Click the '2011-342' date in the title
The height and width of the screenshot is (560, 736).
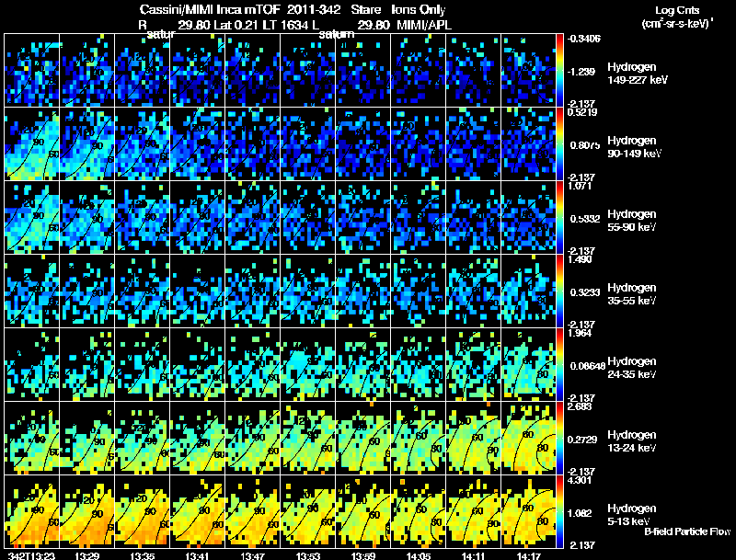tap(314, 9)
